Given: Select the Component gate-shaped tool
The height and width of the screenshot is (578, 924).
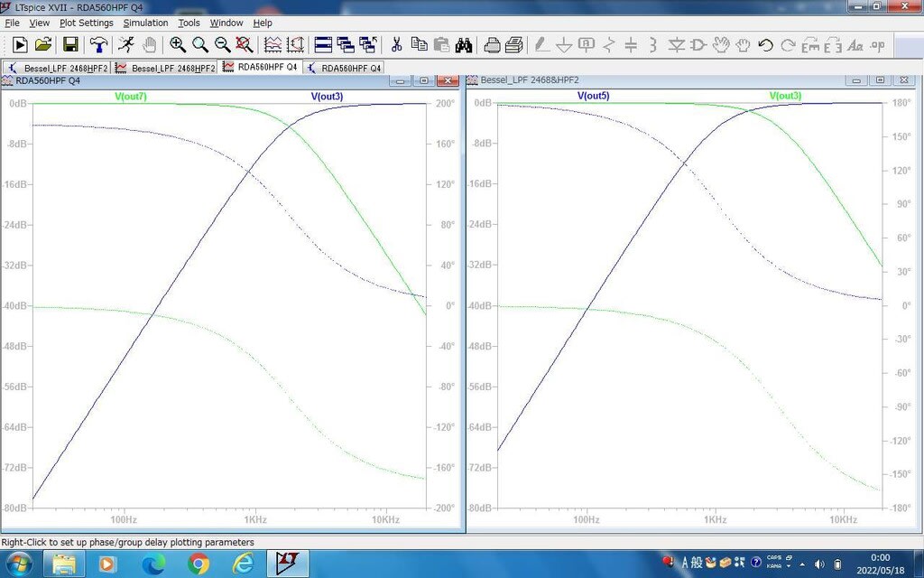Looking at the screenshot, I should 698,45.
